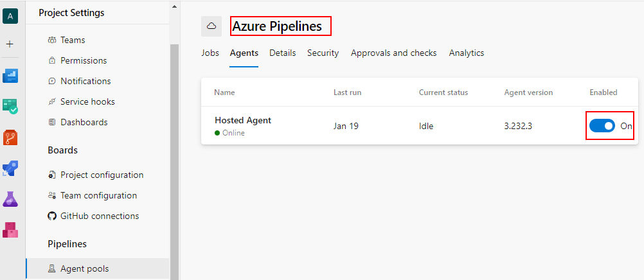
Task: Open the Security tab
Action: [x=323, y=53]
